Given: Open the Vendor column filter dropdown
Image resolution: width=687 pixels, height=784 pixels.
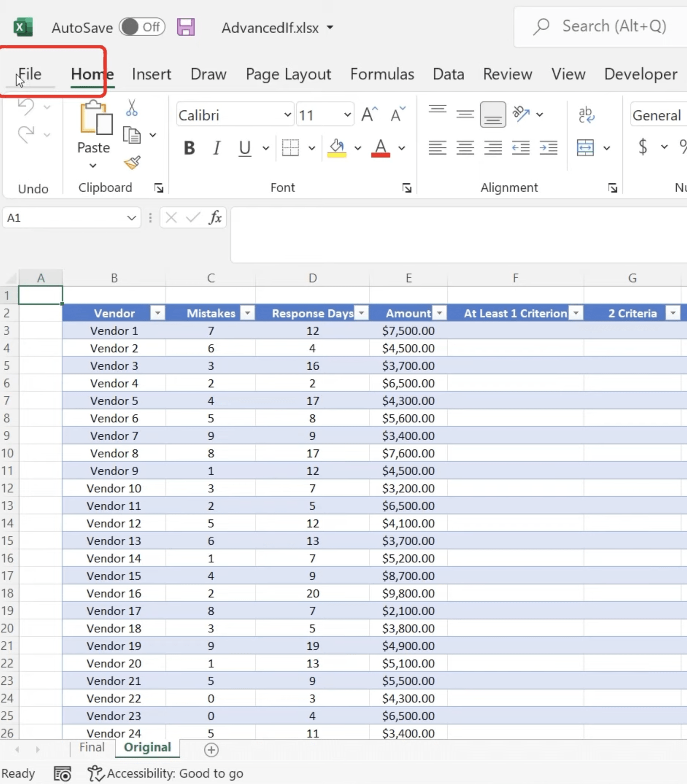Looking at the screenshot, I should pos(157,313).
